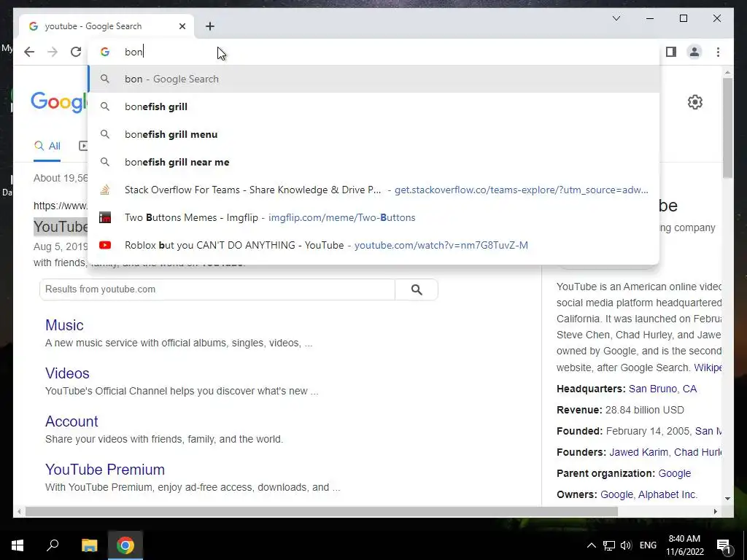Click the ENG language indicator
Screen dimensions: 747x560
pos(648,545)
